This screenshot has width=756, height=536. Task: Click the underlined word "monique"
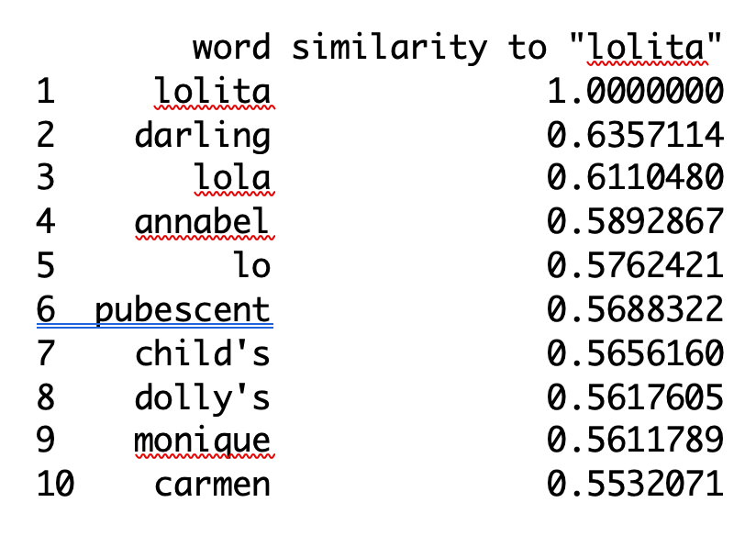pos(203,441)
